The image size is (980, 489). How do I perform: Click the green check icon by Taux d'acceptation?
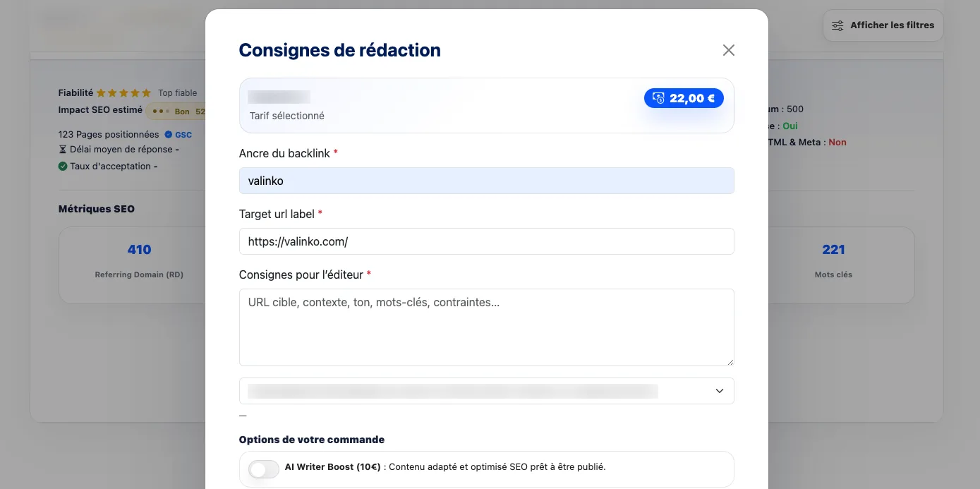point(63,167)
